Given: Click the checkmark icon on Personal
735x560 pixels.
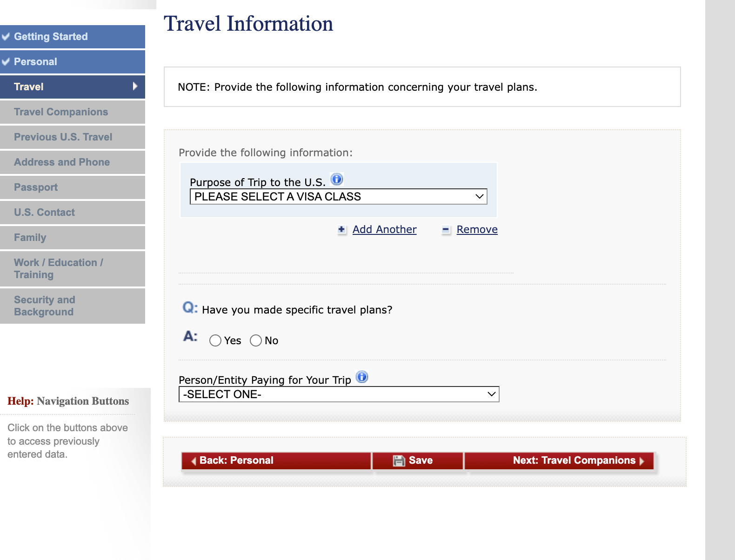Looking at the screenshot, I should pos(6,61).
